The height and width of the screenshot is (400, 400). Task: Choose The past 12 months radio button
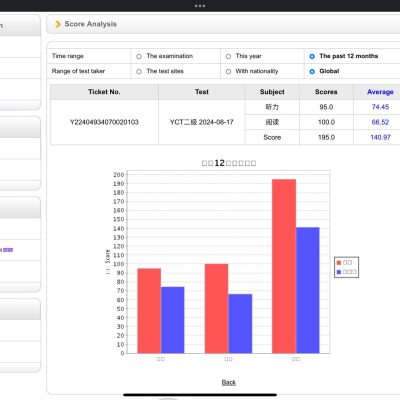pos(312,56)
